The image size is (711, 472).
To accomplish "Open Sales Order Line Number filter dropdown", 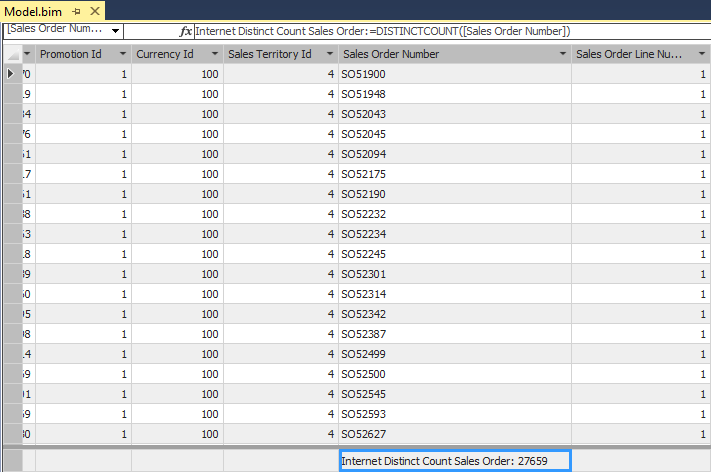I will 702,54.
